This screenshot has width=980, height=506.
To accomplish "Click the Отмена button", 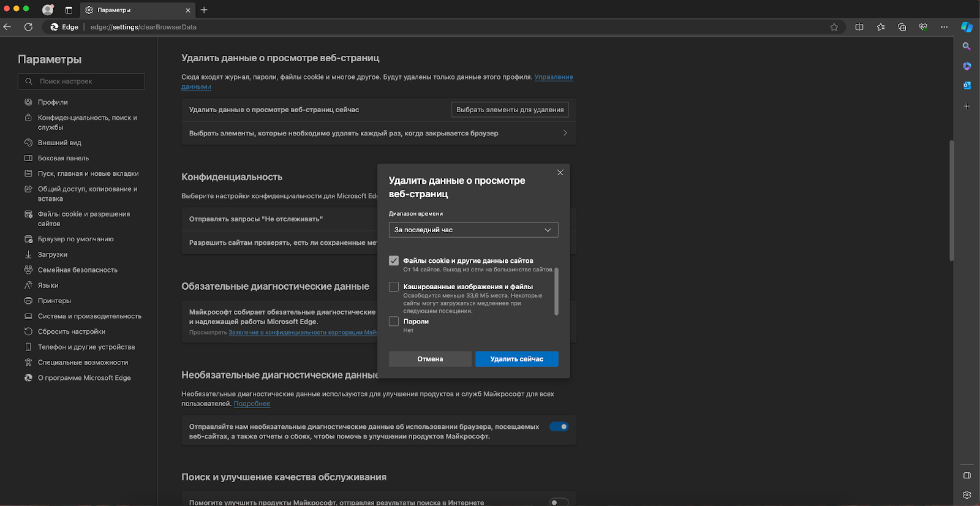I will coord(430,359).
